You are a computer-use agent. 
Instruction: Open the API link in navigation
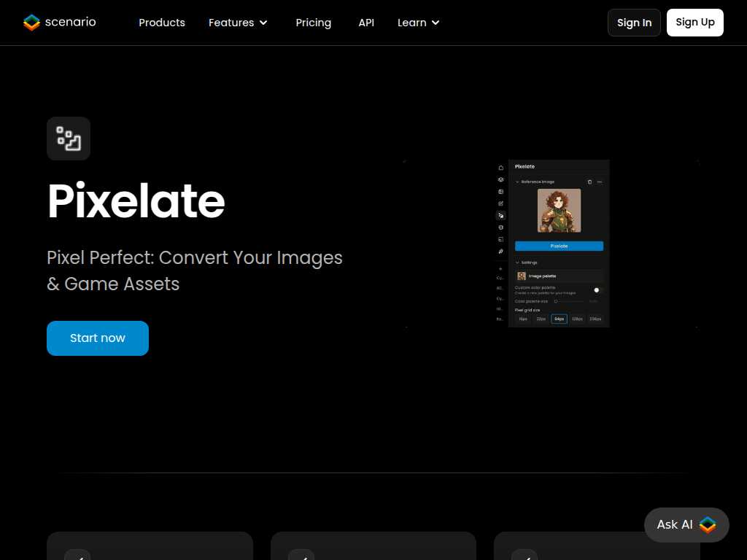click(x=366, y=23)
